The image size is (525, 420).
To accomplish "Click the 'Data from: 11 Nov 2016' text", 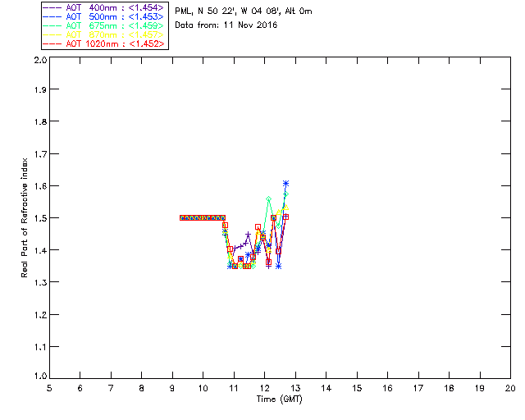I will [226, 25].
